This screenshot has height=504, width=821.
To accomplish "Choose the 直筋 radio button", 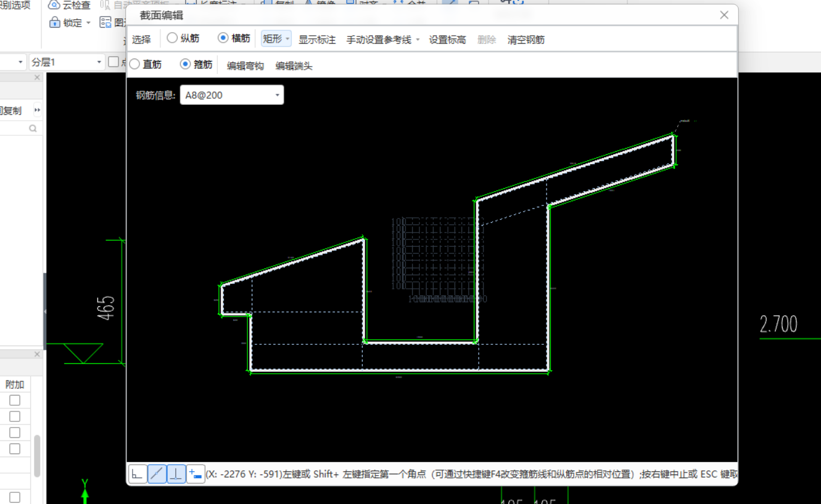I will click(x=134, y=64).
